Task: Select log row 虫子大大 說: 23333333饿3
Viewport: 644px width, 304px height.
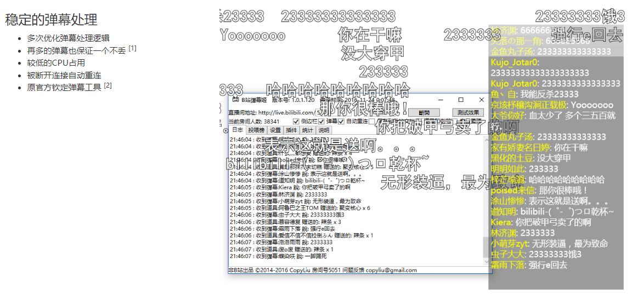Action: [x=287, y=215]
